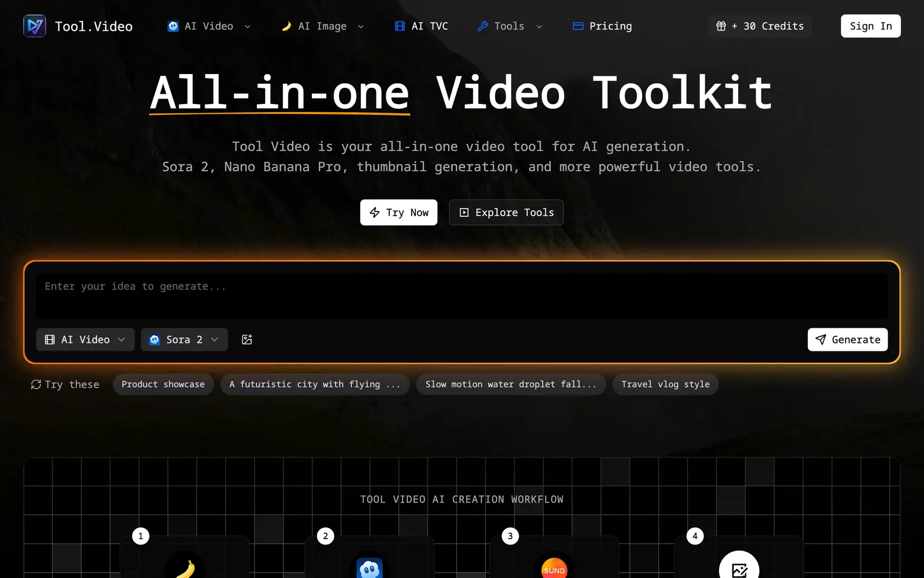
Task: Expand the AI Video nav chevron
Action: click(x=248, y=27)
